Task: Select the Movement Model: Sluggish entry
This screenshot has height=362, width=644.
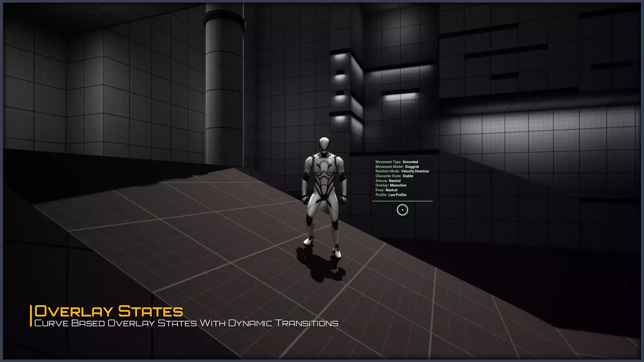Action: pyautogui.click(x=397, y=167)
